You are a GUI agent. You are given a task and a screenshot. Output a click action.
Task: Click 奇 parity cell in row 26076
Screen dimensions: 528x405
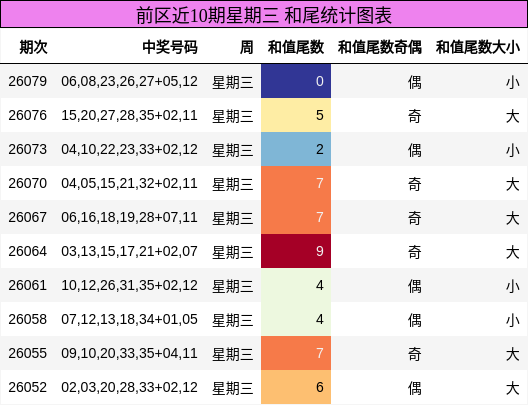coord(415,116)
